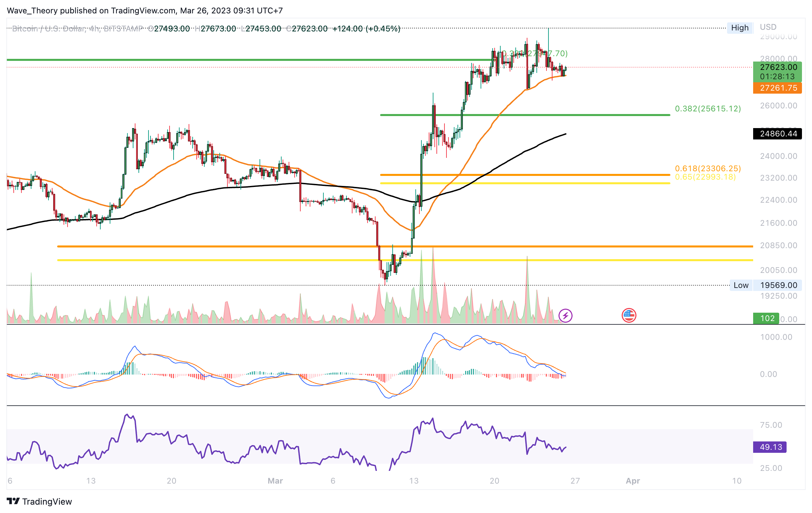The image size is (812, 513).
Task: Click the purple 49.13 RSI value label
Action: pos(770,447)
